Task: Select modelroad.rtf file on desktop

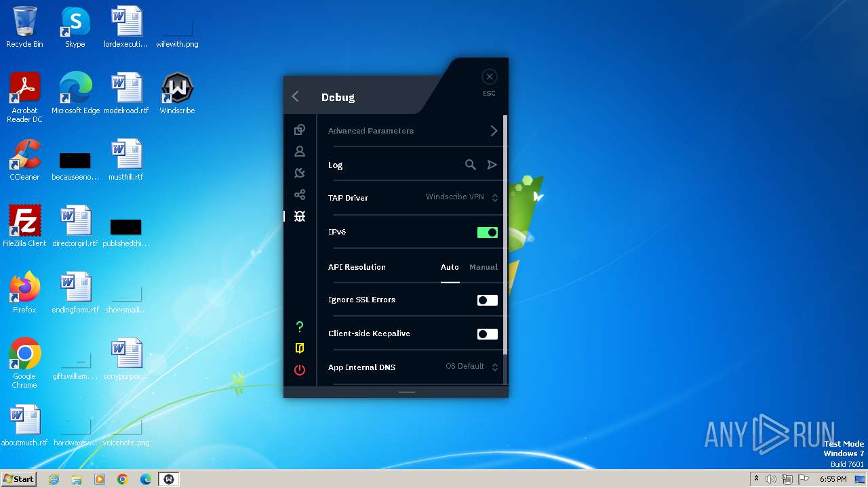Action: click(x=126, y=94)
